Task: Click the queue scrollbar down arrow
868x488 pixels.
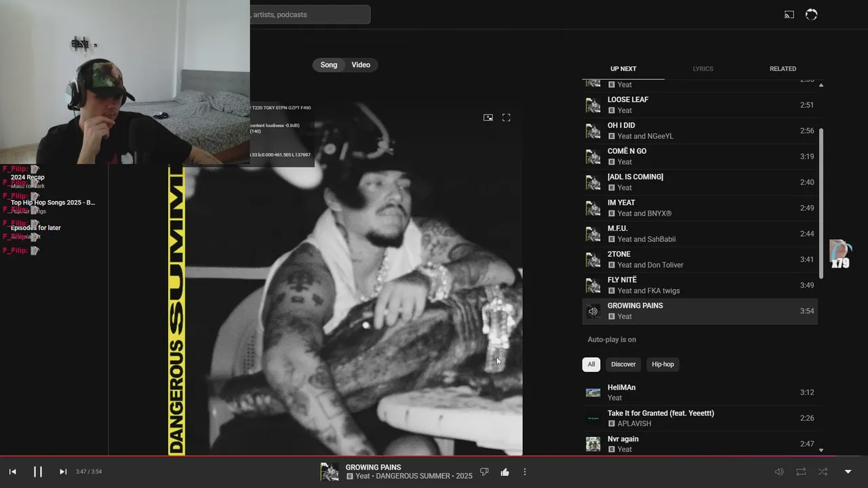Action: [821, 450]
